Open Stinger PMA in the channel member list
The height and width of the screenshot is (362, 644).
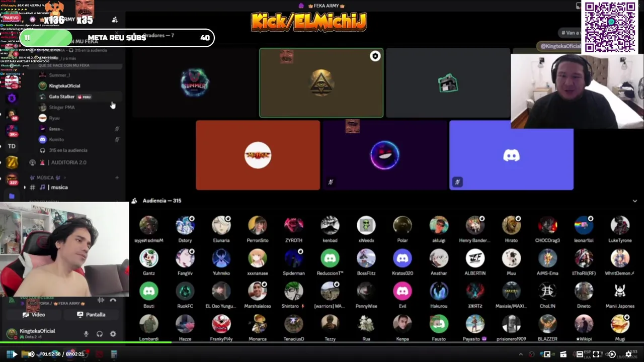coord(62,107)
